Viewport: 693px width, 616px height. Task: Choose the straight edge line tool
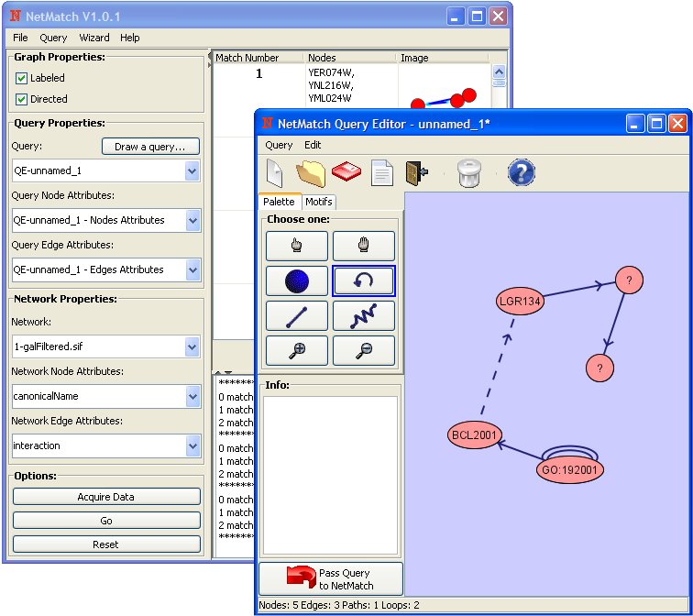(297, 316)
